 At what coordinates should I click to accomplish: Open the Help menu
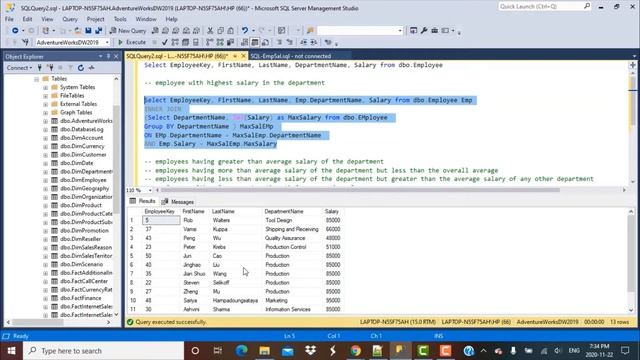171,19
